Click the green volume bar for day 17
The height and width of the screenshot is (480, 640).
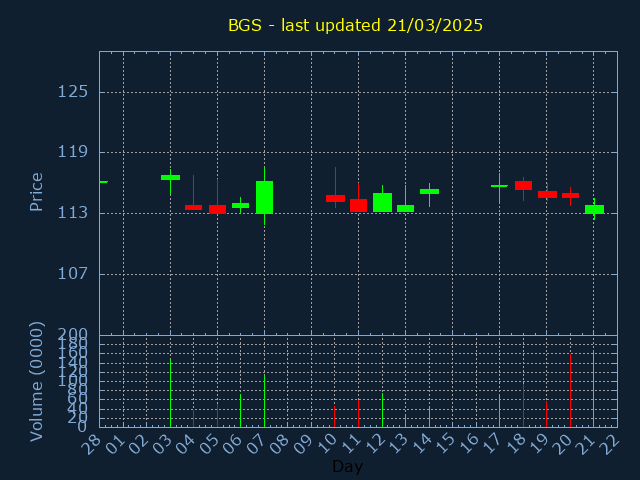tap(499, 411)
